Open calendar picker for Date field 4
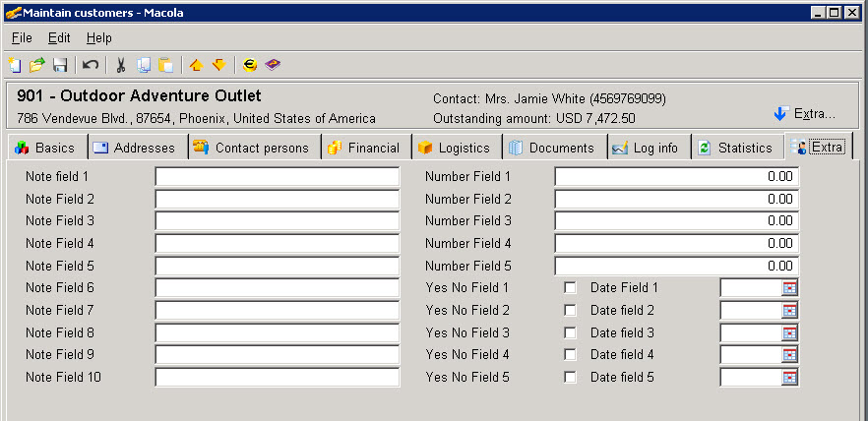This screenshot has width=868, height=421. tap(789, 355)
